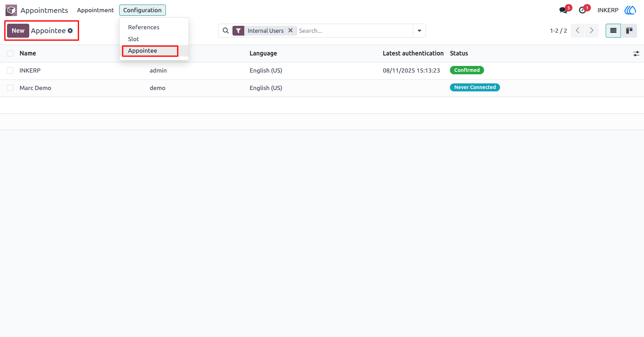Click the New button
Viewport: 644px width, 337px height.
(18, 31)
